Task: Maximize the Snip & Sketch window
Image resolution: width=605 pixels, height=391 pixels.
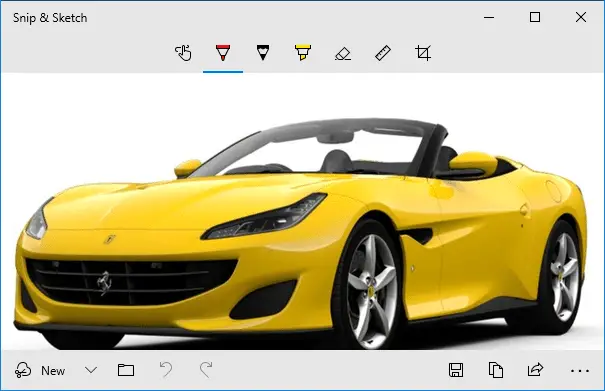Action: pos(535,17)
